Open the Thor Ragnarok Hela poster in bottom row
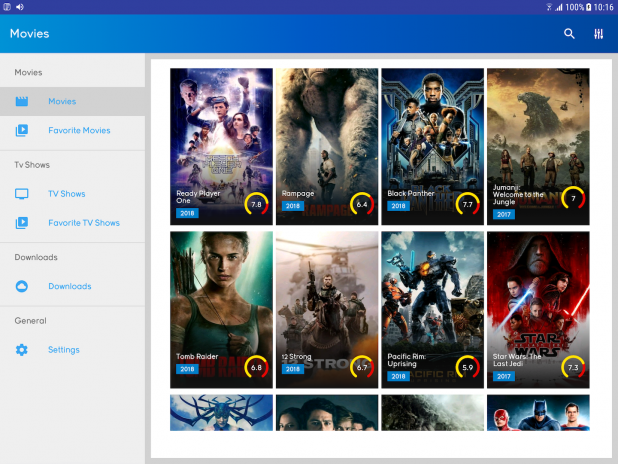The image size is (618, 464). point(221,412)
